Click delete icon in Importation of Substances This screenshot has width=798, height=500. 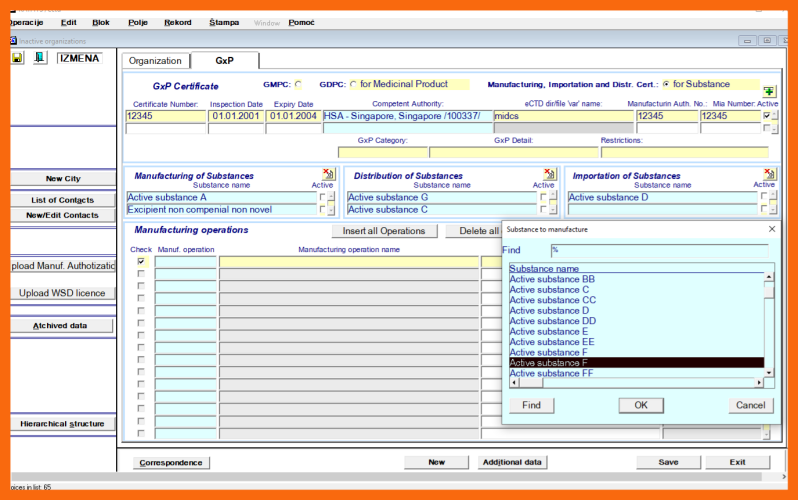click(769, 174)
